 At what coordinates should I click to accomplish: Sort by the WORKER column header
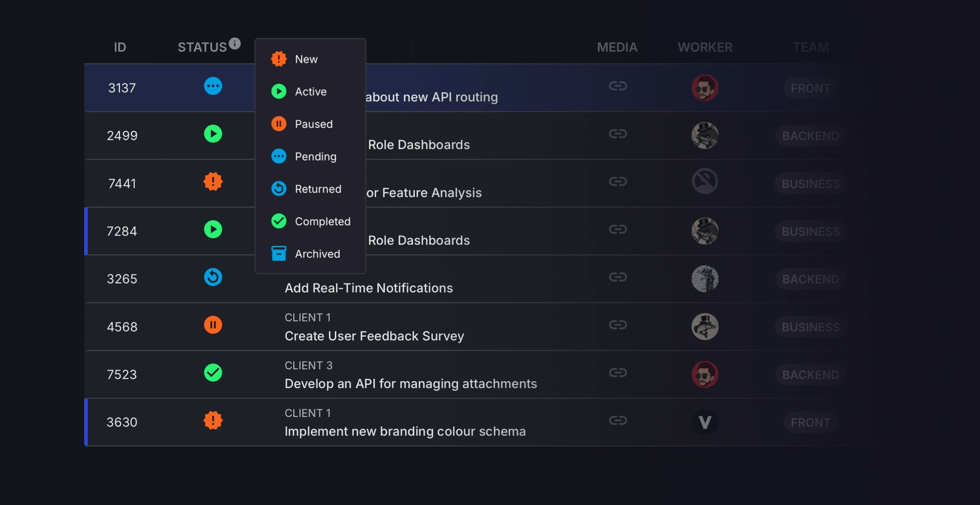click(705, 47)
